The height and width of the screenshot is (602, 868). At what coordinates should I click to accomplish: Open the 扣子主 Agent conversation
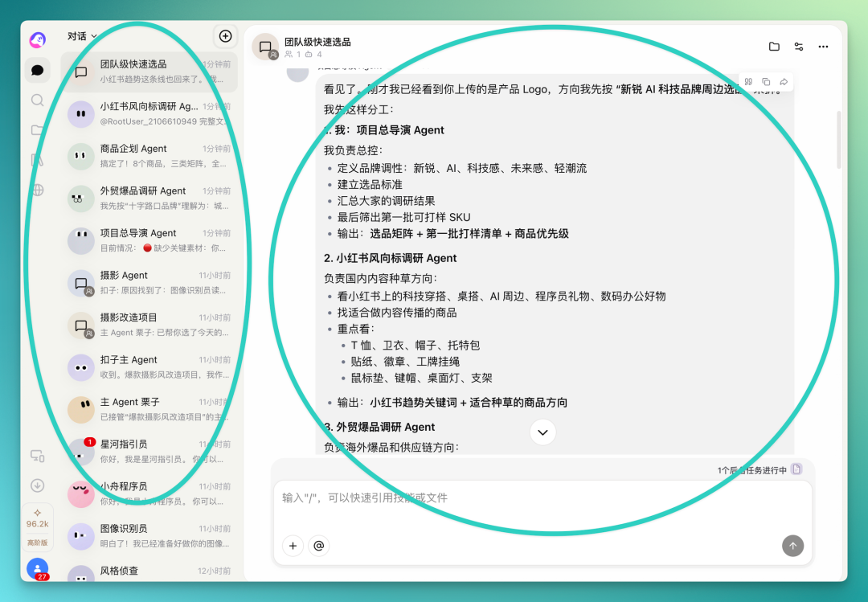click(x=149, y=367)
